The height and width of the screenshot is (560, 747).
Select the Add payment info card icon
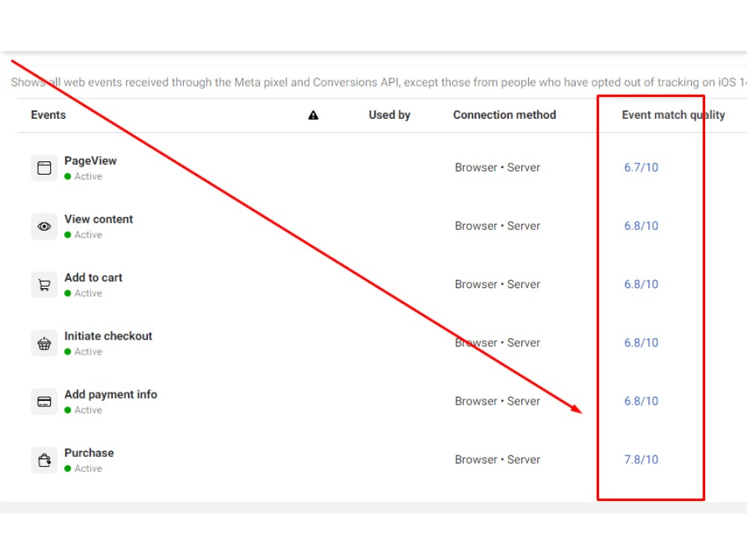[x=44, y=401]
